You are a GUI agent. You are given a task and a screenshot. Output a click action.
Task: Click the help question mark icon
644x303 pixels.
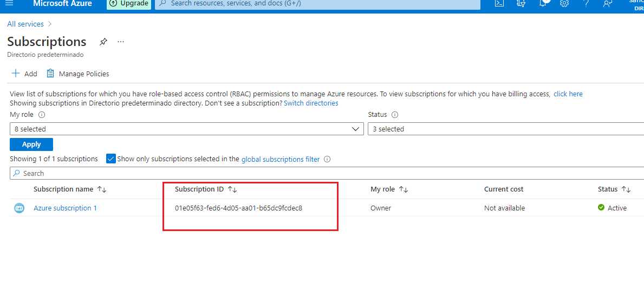(586, 3)
